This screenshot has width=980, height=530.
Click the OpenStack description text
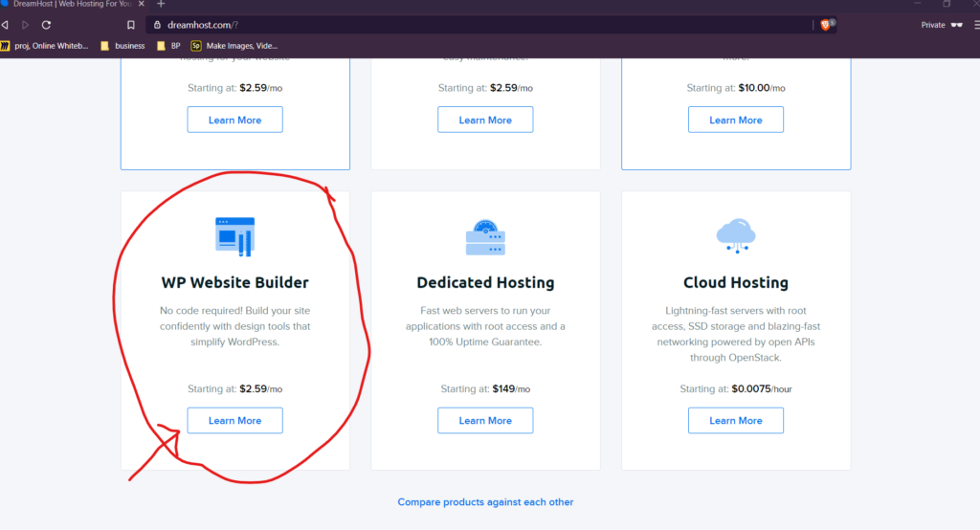click(736, 334)
